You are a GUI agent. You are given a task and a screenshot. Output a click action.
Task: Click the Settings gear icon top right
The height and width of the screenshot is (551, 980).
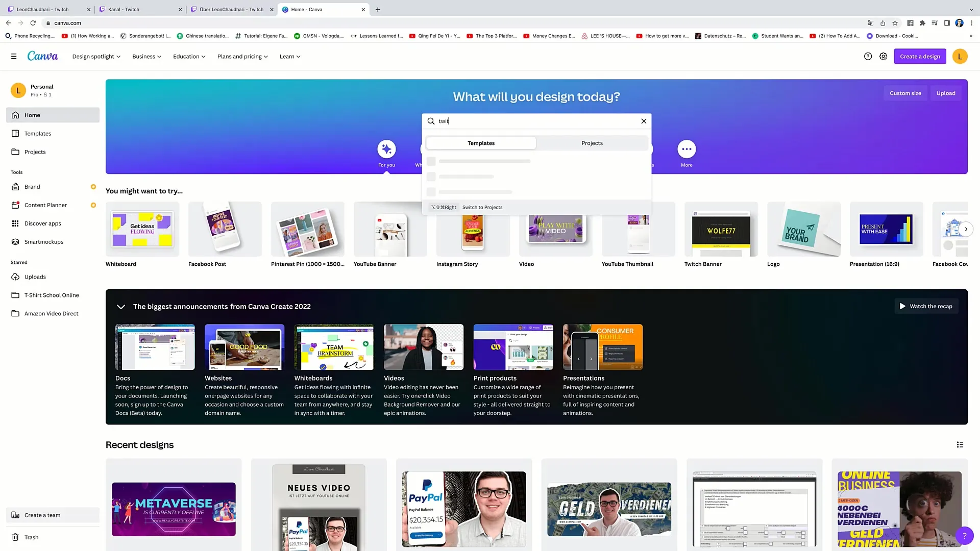click(x=884, y=56)
